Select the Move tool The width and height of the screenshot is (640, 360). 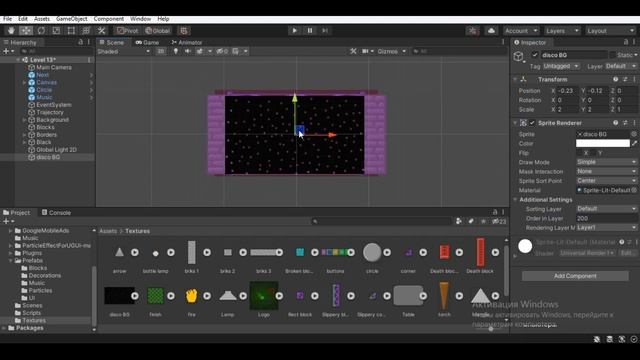[26, 31]
